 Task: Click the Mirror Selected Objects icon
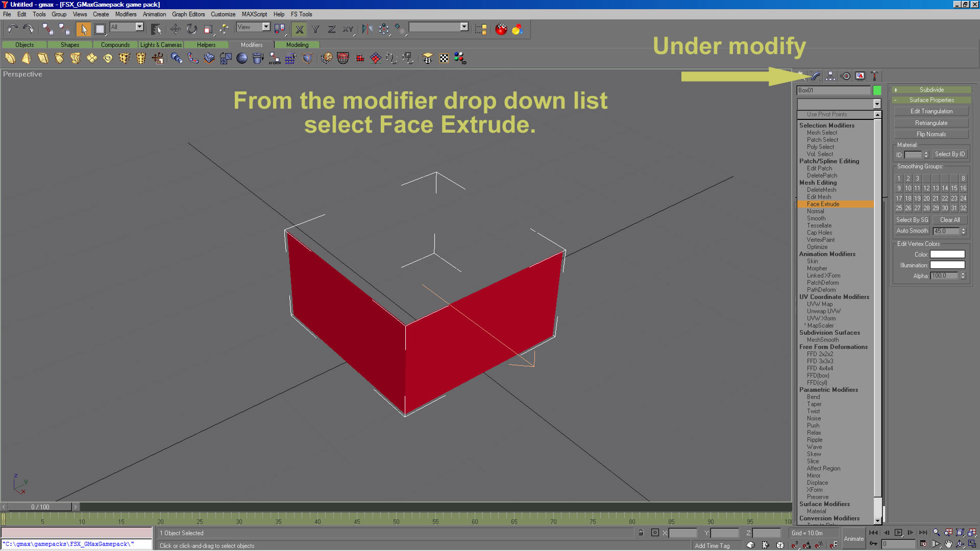pos(367,29)
